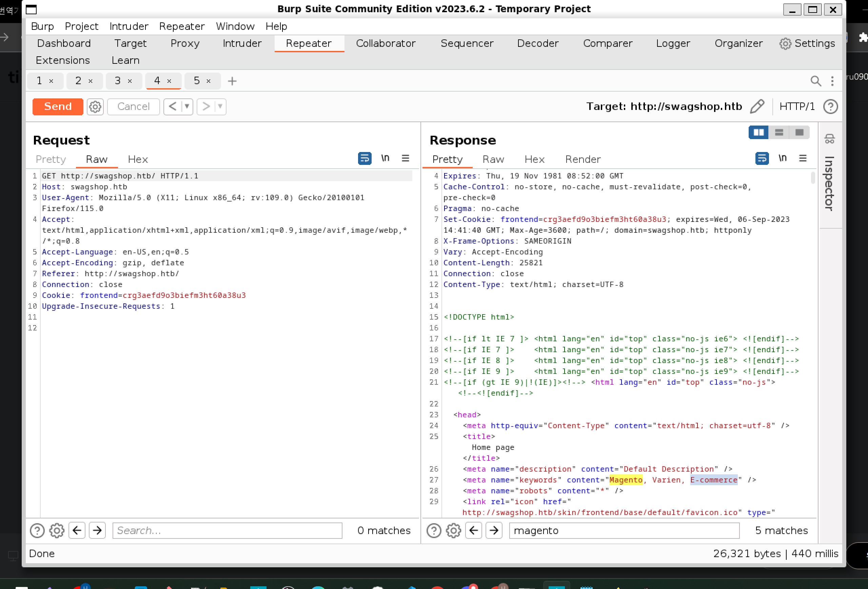Toggle word wrap in the request editor

coord(364,158)
